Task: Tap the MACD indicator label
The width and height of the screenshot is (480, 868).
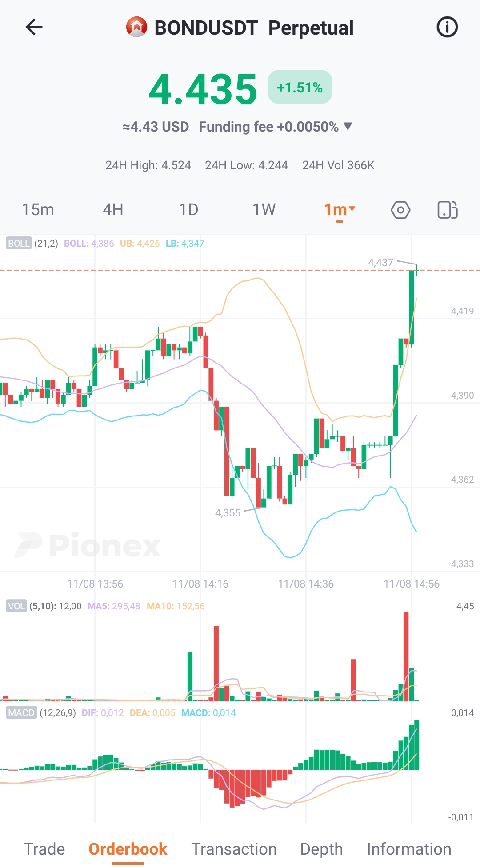Action: (x=21, y=713)
